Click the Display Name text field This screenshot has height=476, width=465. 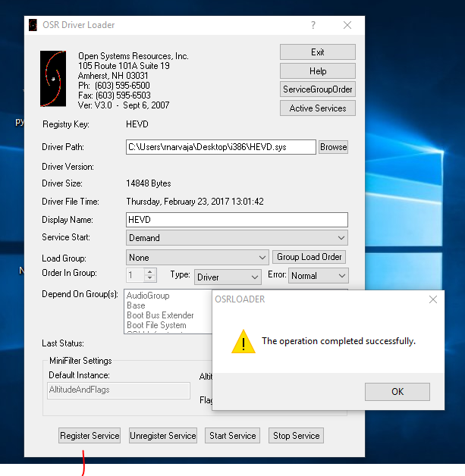pyautogui.click(x=237, y=220)
